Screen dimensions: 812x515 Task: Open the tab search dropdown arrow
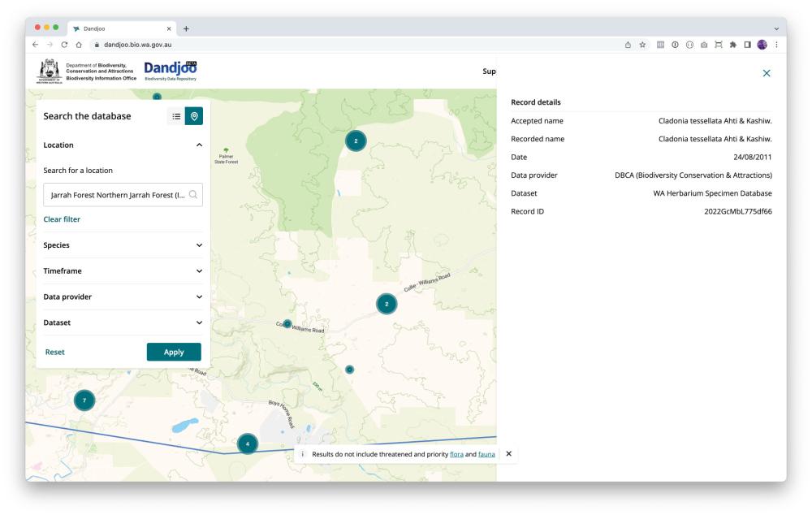coord(776,28)
